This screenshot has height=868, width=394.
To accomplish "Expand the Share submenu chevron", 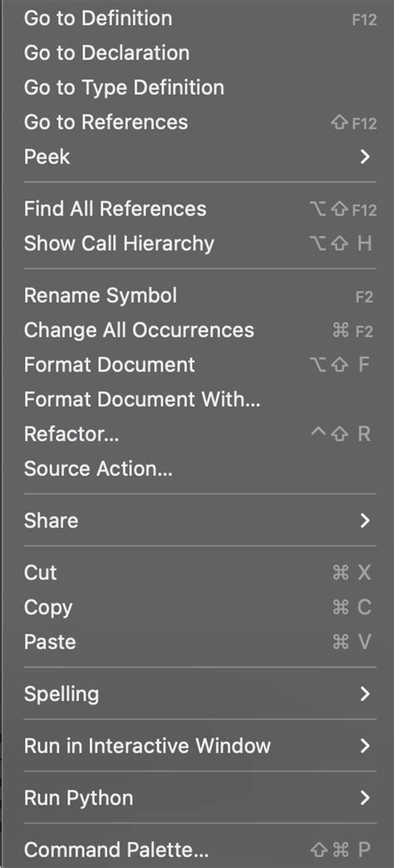I will [365, 521].
